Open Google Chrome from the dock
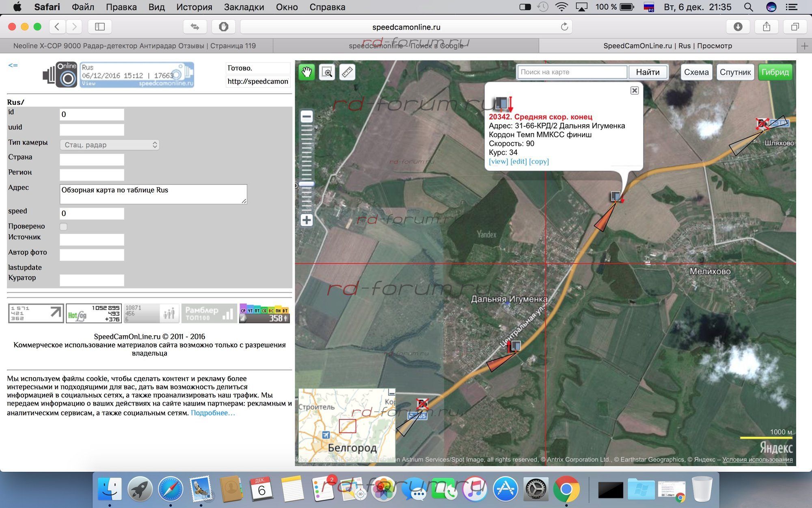The width and height of the screenshot is (812, 508). pyautogui.click(x=566, y=489)
